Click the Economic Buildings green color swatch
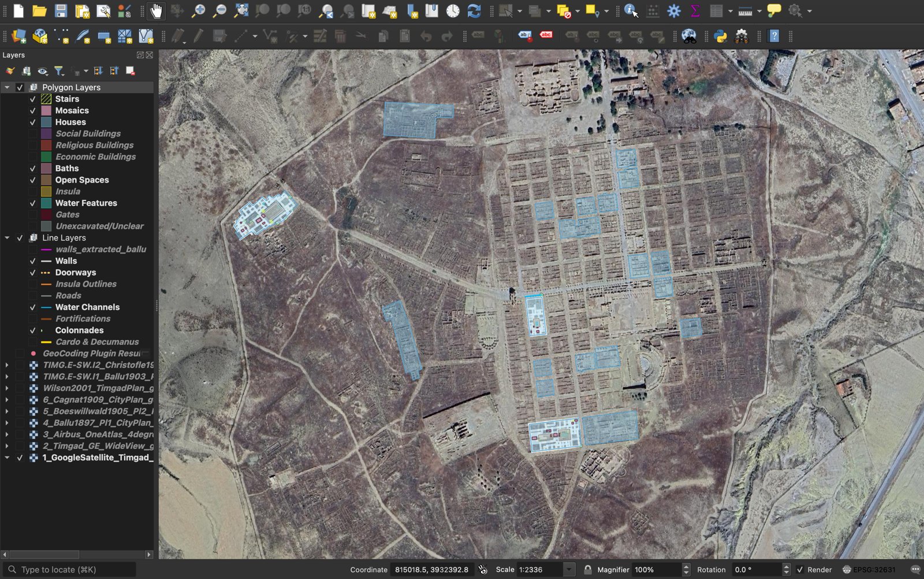Viewport: 924px width, 579px height. point(46,157)
